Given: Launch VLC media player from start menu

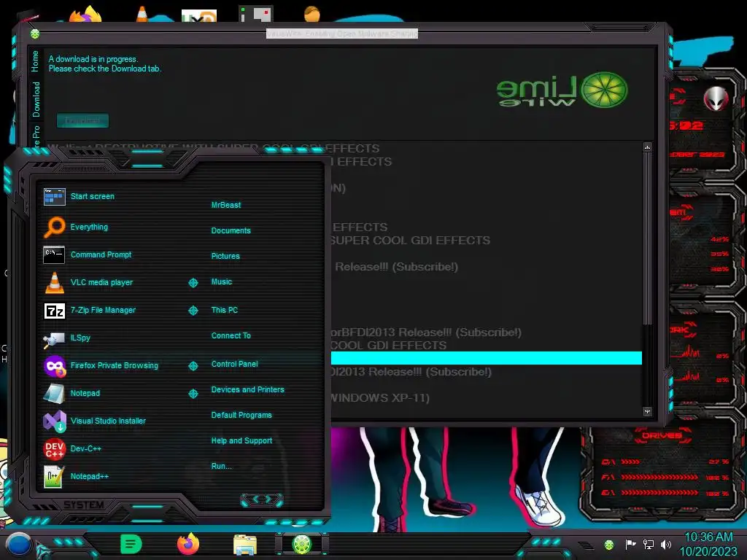Looking at the screenshot, I should (88, 282).
